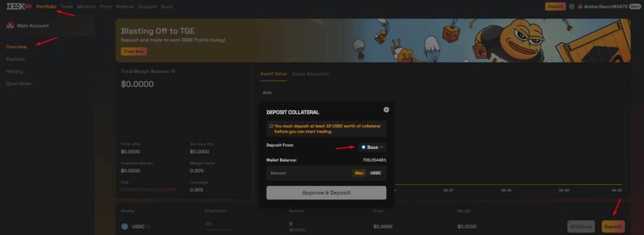The image size is (644, 235).
Task: Click AmberSword#6472 account name
Action: pos(606,6)
